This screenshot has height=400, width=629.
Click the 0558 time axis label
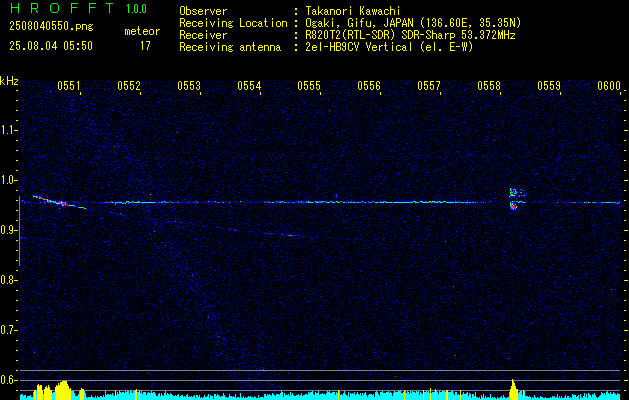(x=489, y=86)
